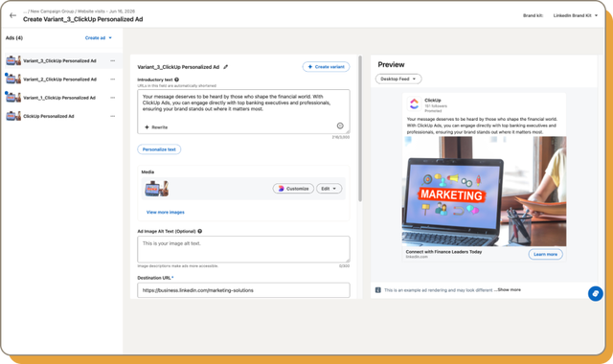Click the ad form vertical scrollbar

[360, 129]
